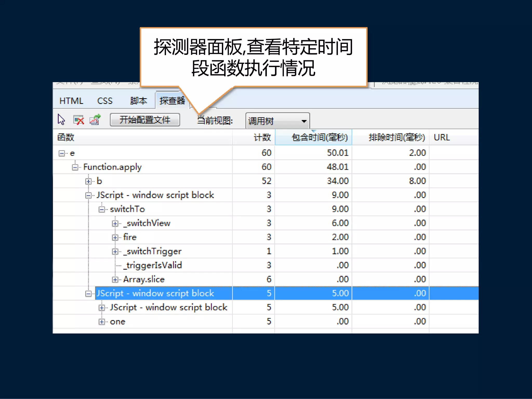This screenshot has width=532, height=399.
Task: Click the clear browser cache icon
Action: (x=79, y=120)
